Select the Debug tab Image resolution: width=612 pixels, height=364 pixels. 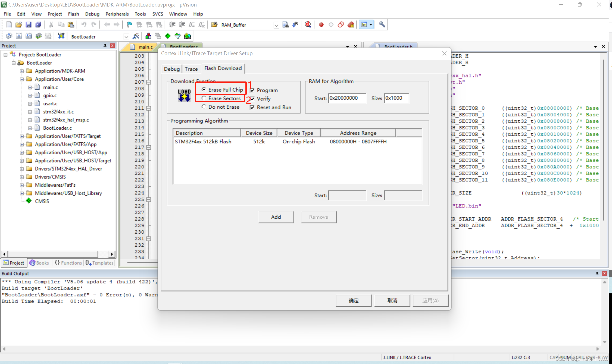coord(172,68)
